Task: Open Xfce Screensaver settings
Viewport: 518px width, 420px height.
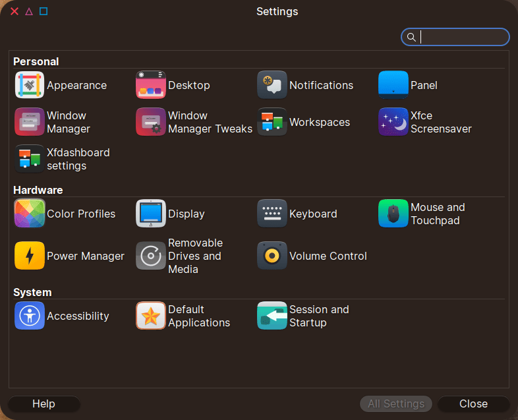Action: click(x=393, y=122)
